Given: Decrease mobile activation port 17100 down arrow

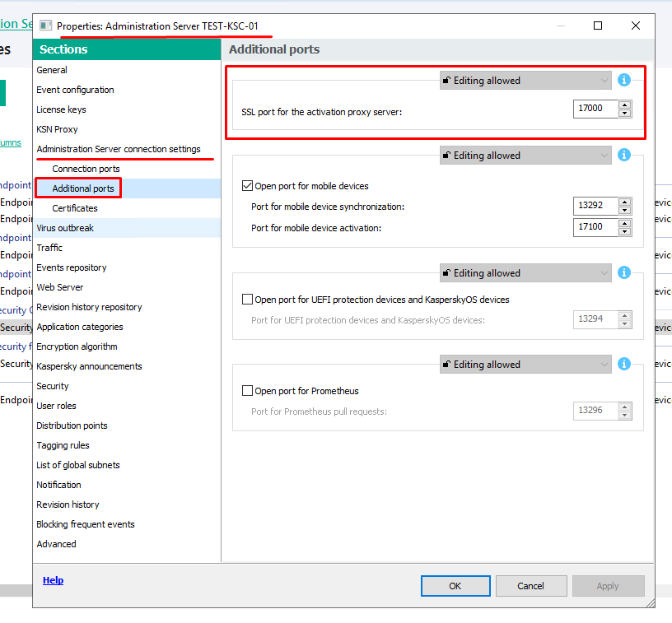Looking at the screenshot, I should pos(625,231).
